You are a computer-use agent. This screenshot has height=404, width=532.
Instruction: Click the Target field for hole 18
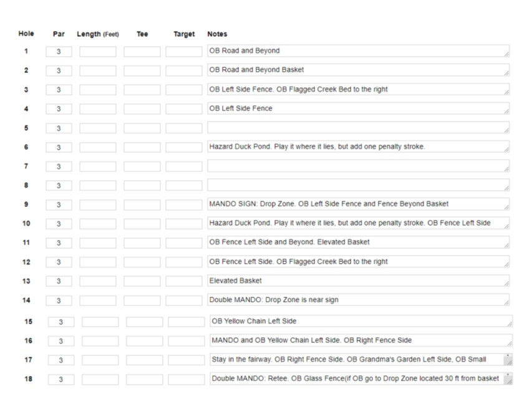pyautogui.click(x=186, y=379)
